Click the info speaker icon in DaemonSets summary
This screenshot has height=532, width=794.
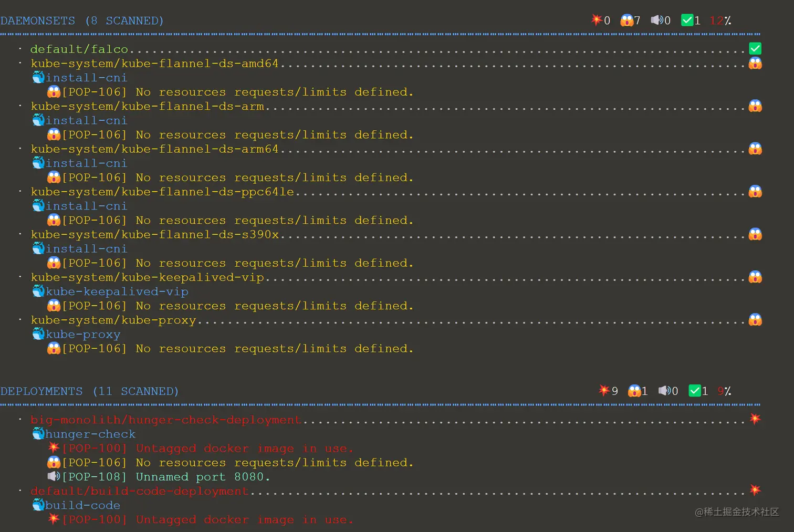657,20
